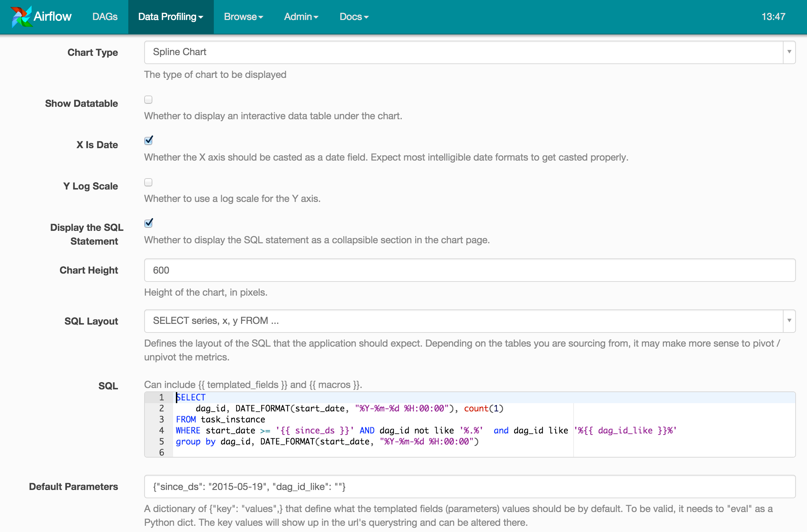Click the Airflow brand name text
Image resolution: width=807 pixels, height=532 pixels.
[x=52, y=17]
